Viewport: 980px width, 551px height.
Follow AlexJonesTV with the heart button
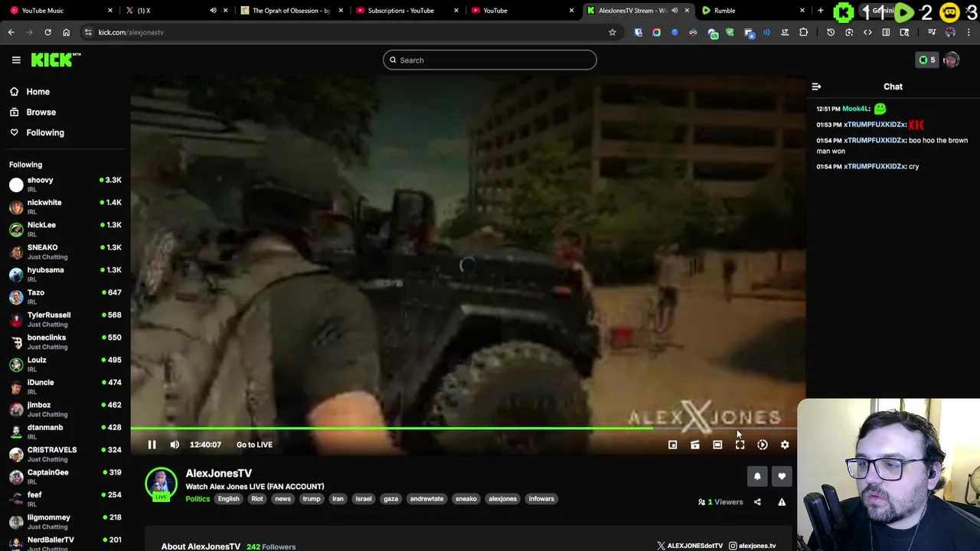tap(782, 476)
